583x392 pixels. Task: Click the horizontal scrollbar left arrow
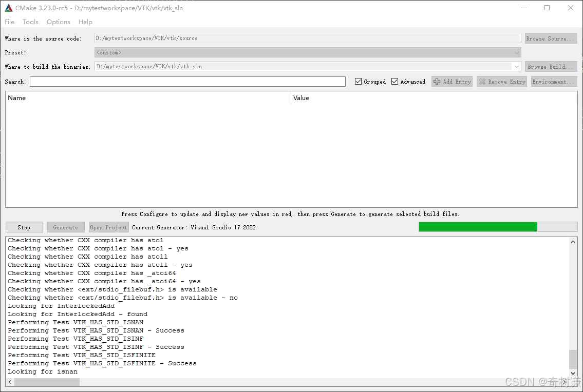point(10,382)
